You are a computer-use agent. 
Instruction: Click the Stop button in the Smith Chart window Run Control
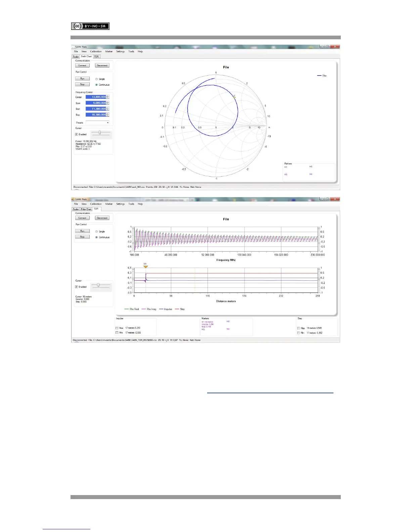click(82, 84)
